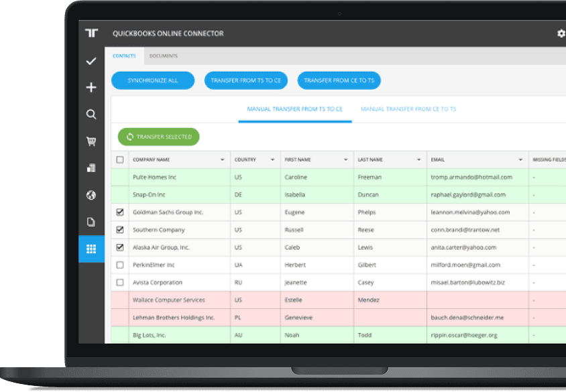Image resolution: width=566 pixels, height=392 pixels.
Task: Check the PerkinElmer Inc row checkbox
Action: pyautogui.click(x=119, y=265)
